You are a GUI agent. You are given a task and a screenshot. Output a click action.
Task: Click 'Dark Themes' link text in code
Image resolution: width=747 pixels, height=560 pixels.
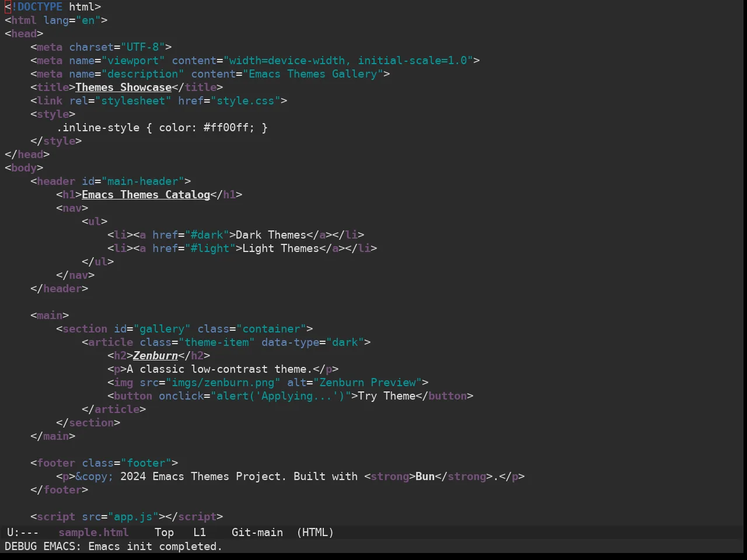(x=271, y=235)
